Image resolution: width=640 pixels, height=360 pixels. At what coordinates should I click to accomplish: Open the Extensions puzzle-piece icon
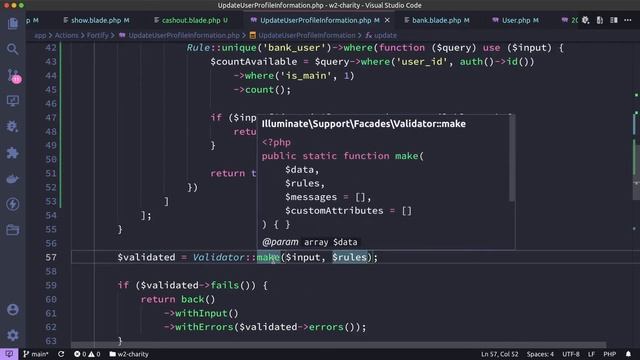click(x=13, y=153)
